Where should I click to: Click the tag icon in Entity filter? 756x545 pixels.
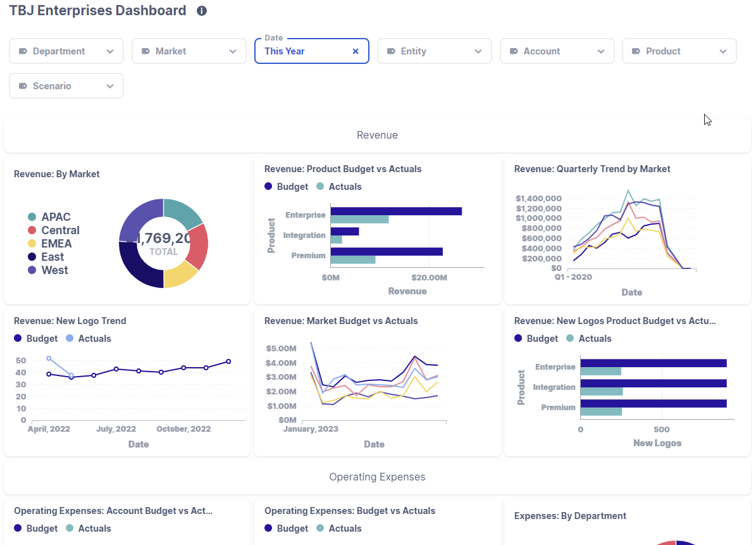pos(391,51)
